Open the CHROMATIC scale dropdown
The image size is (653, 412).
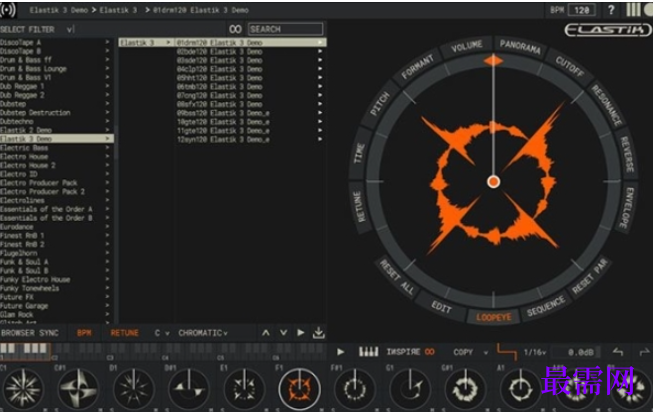pos(203,333)
